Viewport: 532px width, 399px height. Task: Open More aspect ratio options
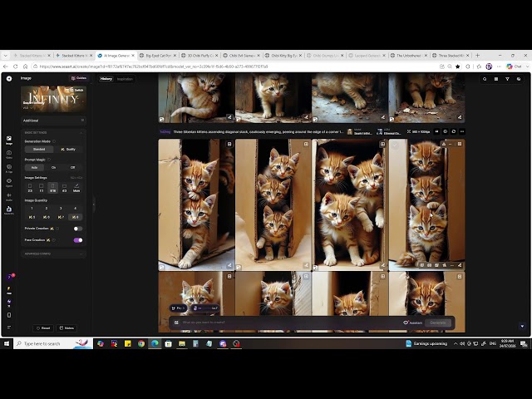76,188
